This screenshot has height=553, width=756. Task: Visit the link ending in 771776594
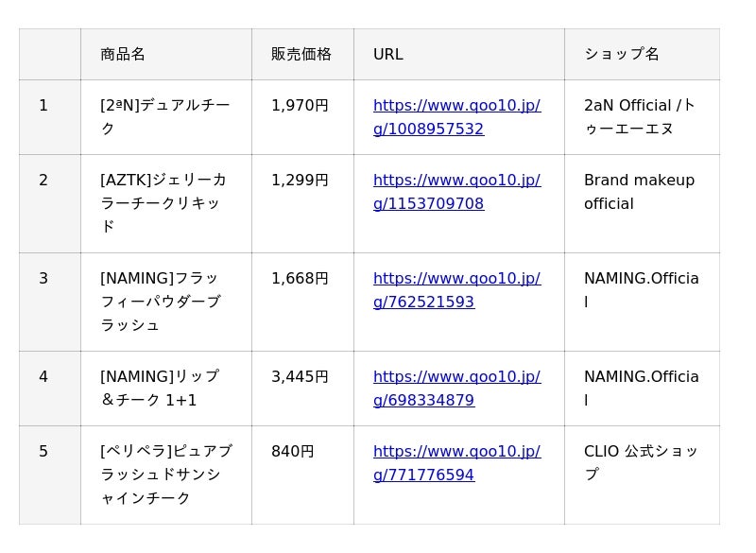[456, 463]
